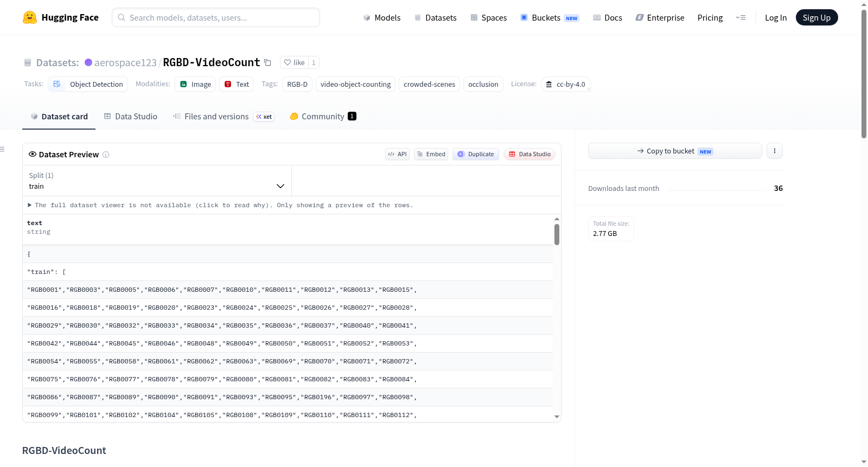
Task: Click the Embed button
Action: [431, 154]
